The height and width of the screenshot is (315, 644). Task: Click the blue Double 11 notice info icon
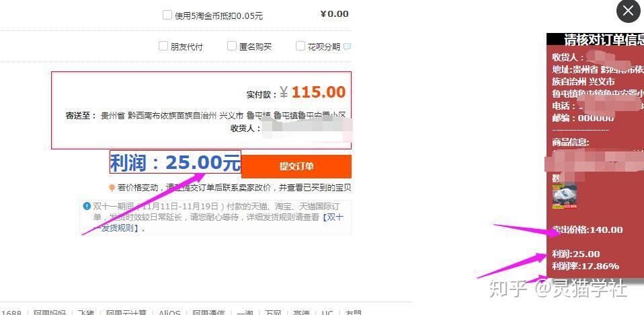[x=87, y=206]
